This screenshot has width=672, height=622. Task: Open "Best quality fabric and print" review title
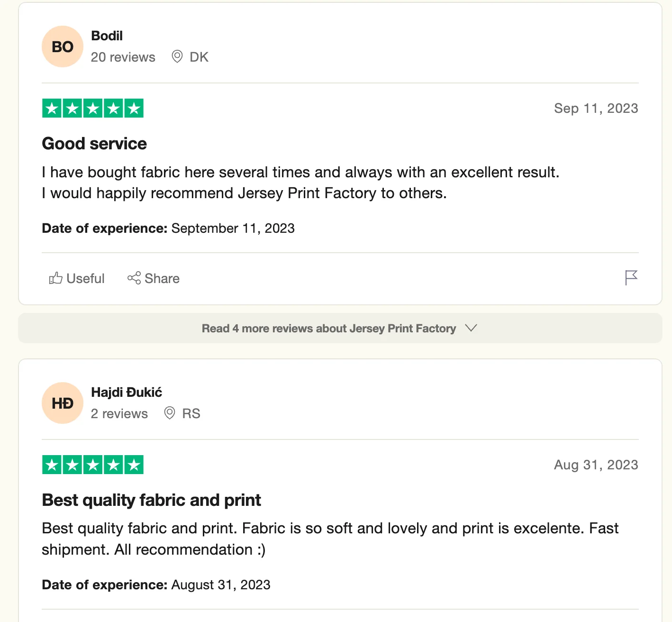point(151,500)
